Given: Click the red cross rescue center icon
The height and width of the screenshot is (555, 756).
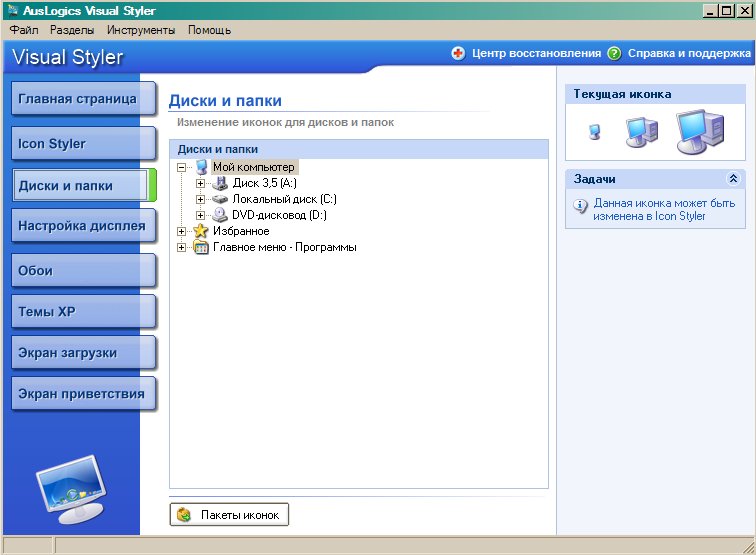Looking at the screenshot, I should click(458, 53).
